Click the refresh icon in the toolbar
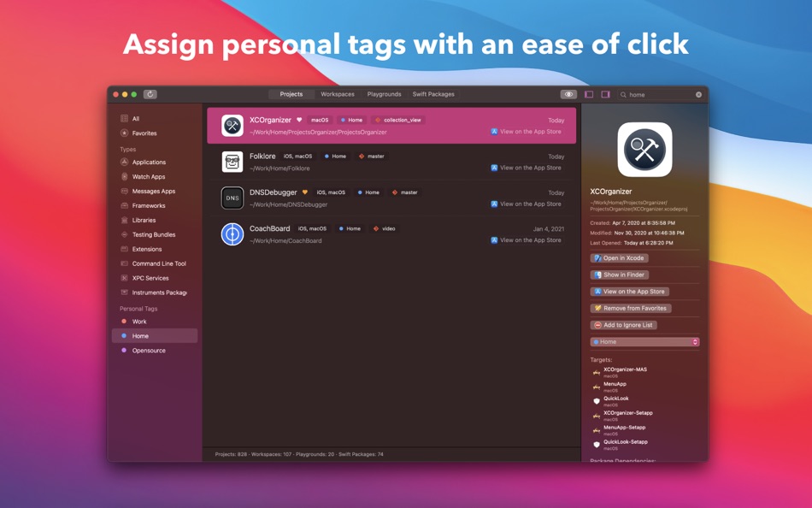This screenshot has width=812, height=508. (x=150, y=94)
